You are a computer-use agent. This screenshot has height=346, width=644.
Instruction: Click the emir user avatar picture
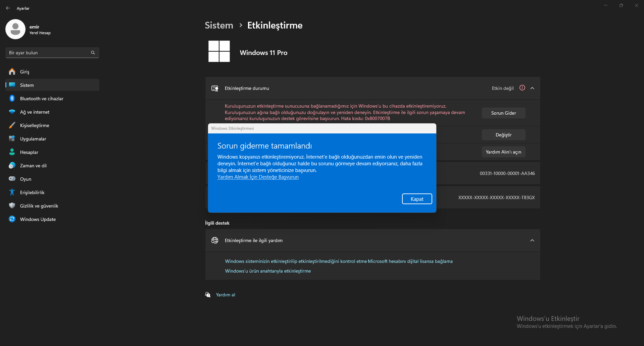click(x=15, y=29)
